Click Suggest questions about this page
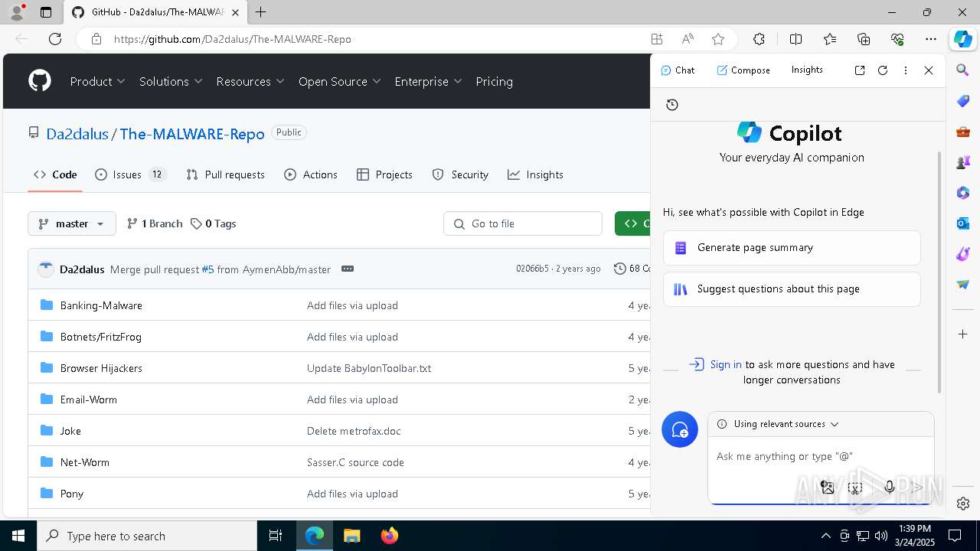The height and width of the screenshot is (551, 980). (792, 289)
